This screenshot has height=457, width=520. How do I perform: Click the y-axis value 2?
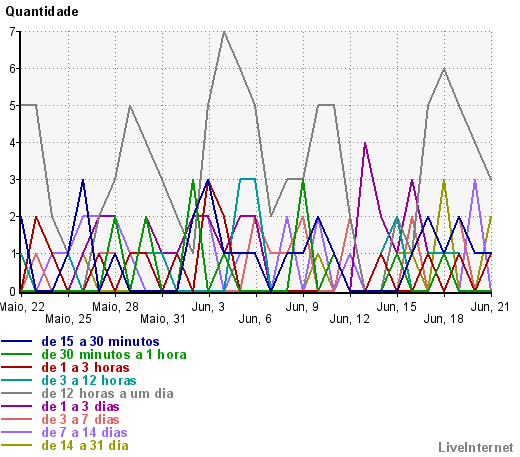(x=12, y=217)
